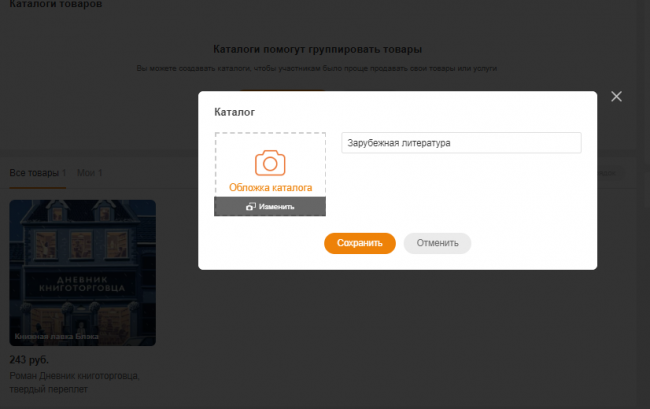
Task: Close the Каталог dialog with the X
Action: click(616, 97)
